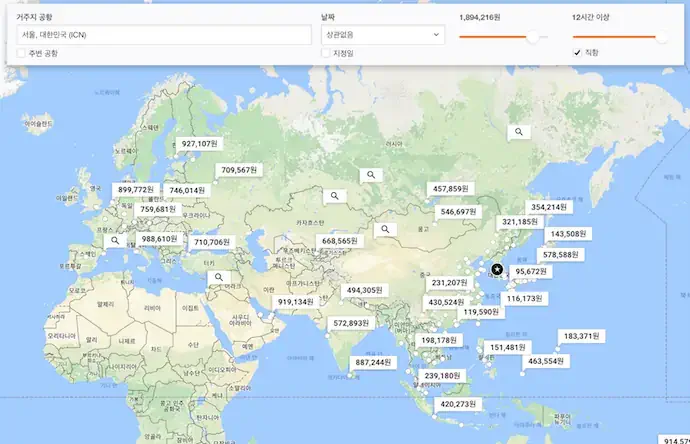Tick the 지정일 checkbox
The width and height of the screenshot is (690, 444).
325,53
